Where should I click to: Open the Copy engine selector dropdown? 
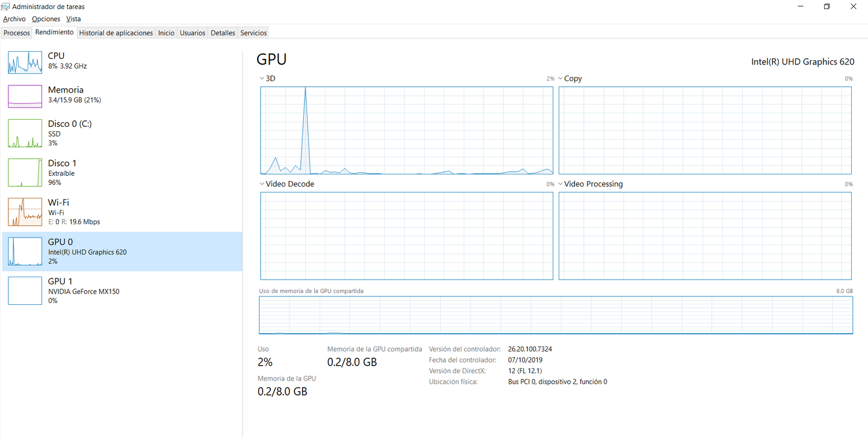pyautogui.click(x=560, y=79)
